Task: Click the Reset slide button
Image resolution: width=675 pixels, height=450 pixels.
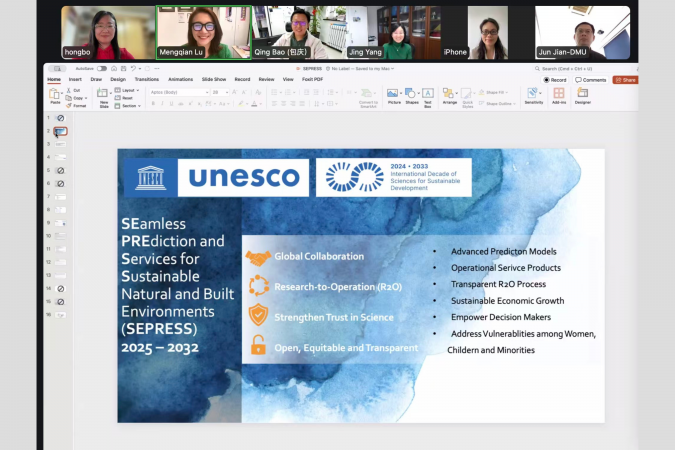Action: 124,98
